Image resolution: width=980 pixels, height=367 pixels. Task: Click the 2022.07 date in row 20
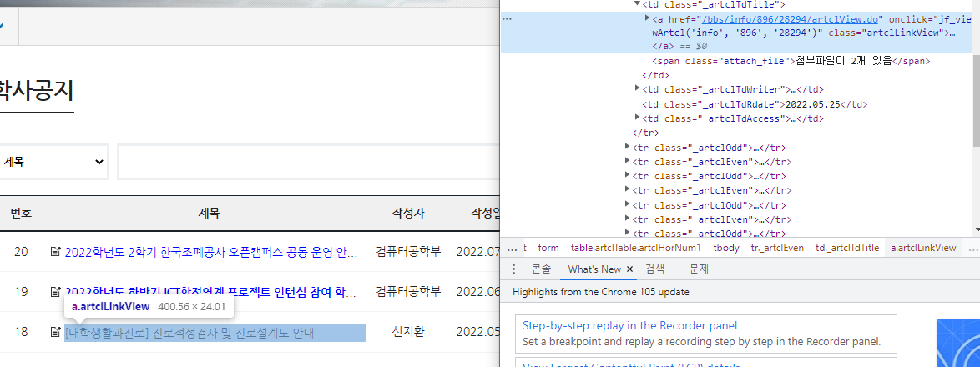(x=478, y=252)
